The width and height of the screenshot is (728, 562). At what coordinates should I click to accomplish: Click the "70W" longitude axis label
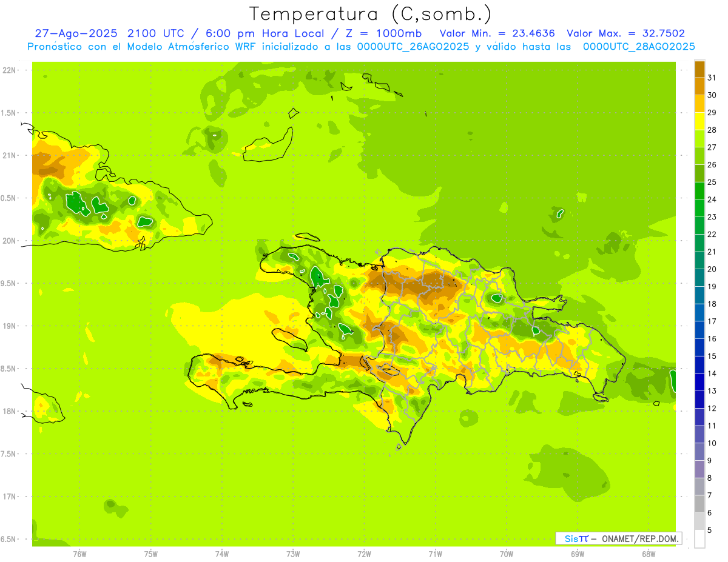pyautogui.click(x=507, y=554)
